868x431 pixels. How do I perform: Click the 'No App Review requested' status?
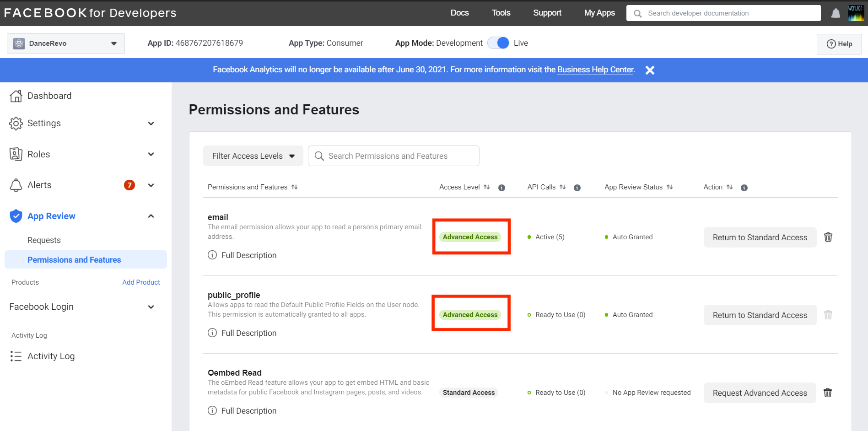(652, 393)
